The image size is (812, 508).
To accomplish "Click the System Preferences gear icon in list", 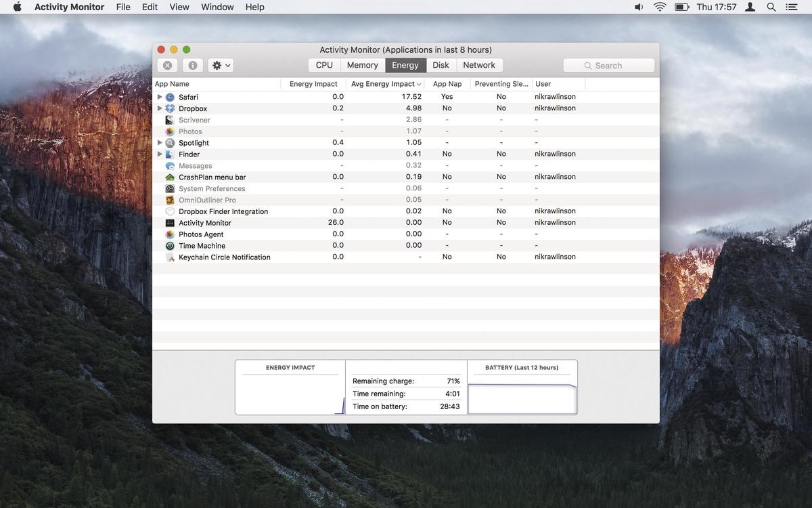I will coord(170,189).
